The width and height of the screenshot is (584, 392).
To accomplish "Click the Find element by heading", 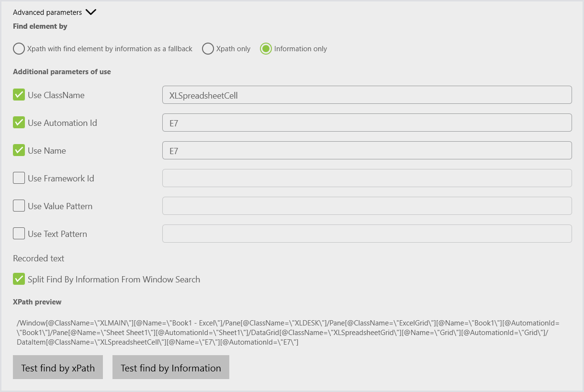I will pyautogui.click(x=40, y=26).
